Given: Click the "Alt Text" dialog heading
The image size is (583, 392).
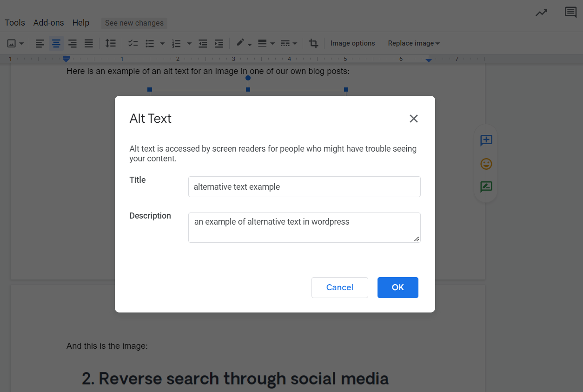Looking at the screenshot, I should 151,119.
